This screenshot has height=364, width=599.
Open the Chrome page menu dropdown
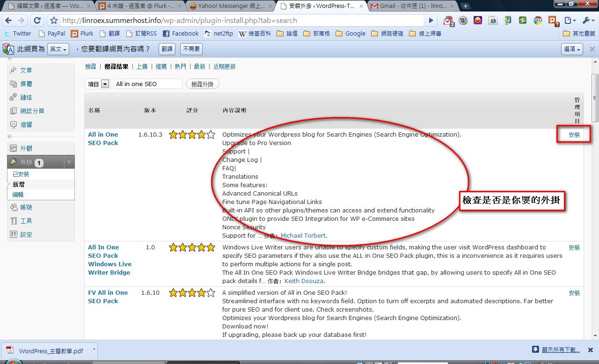[x=570, y=21]
